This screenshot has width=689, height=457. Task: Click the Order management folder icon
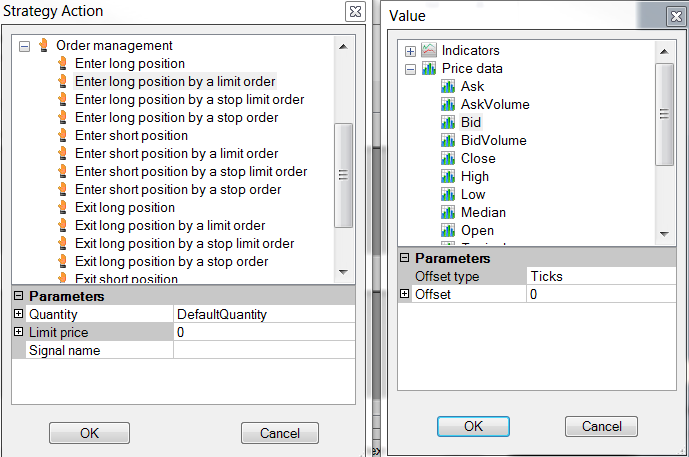[43, 46]
